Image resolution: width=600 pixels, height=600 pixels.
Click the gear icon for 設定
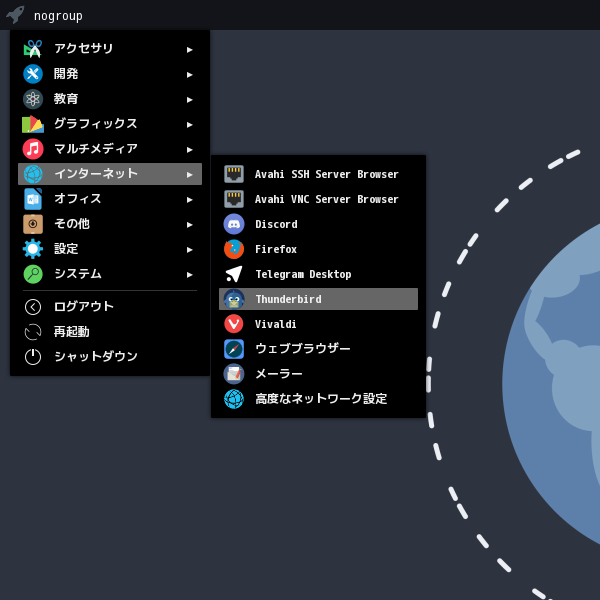pos(33,249)
